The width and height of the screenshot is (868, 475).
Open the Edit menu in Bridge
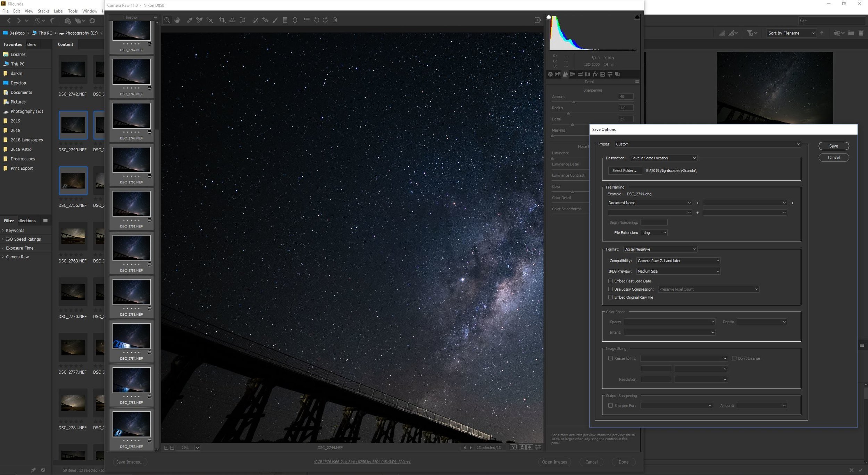pyautogui.click(x=16, y=11)
